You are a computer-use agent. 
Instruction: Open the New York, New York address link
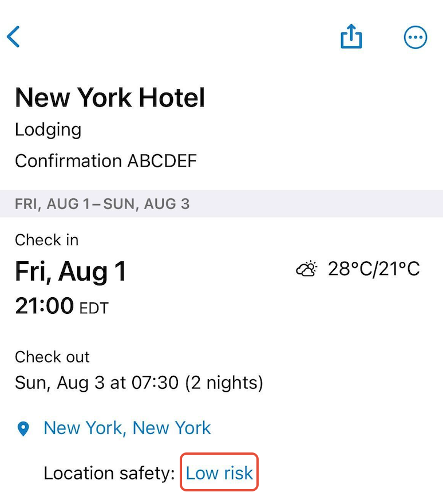tap(127, 428)
